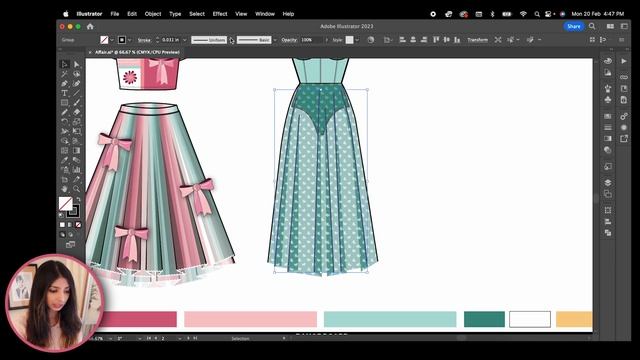Open the File menu
Image resolution: width=640 pixels, height=360 pixels.
115,14
